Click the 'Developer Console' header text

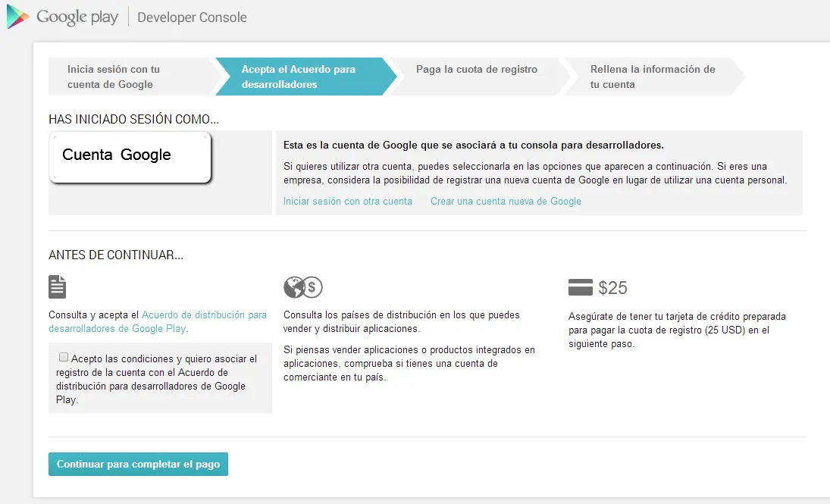pos(192,17)
